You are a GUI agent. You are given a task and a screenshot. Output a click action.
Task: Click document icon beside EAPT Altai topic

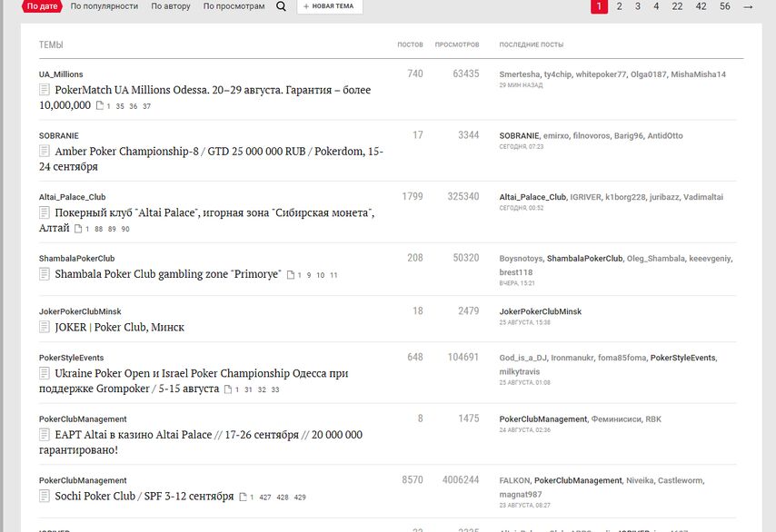click(x=45, y=435)
